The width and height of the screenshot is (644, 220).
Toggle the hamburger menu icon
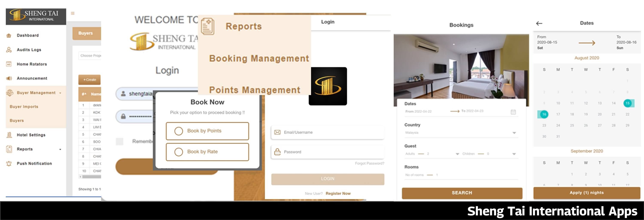click(73, 13)
